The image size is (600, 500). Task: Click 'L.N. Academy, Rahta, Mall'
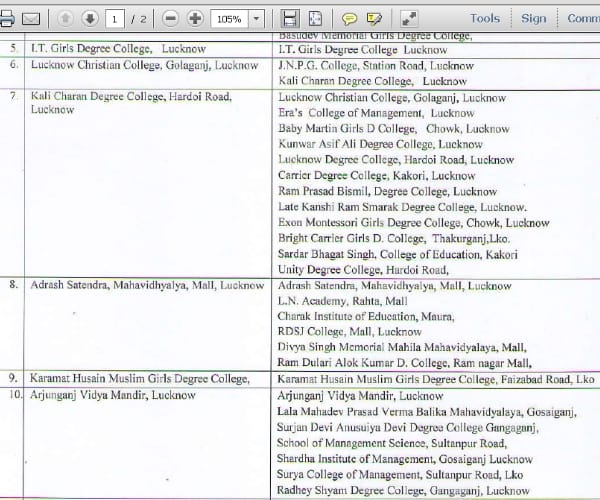point(342,301)
